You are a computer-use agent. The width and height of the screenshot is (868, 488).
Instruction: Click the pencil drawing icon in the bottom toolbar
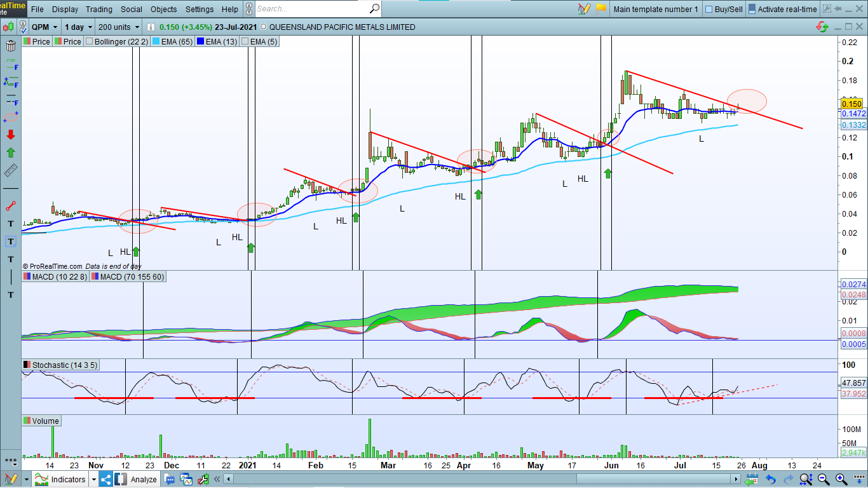[x=11, y=479]
